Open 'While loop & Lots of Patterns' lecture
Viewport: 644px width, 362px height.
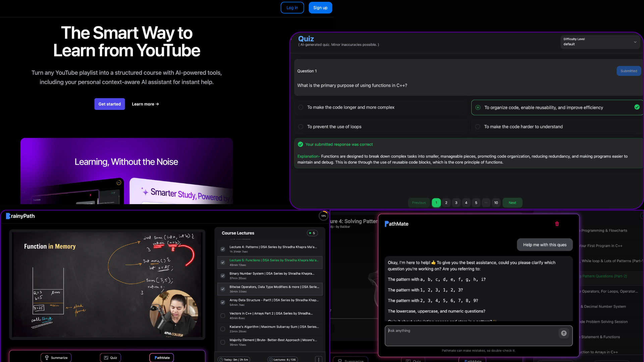[612, 261]
